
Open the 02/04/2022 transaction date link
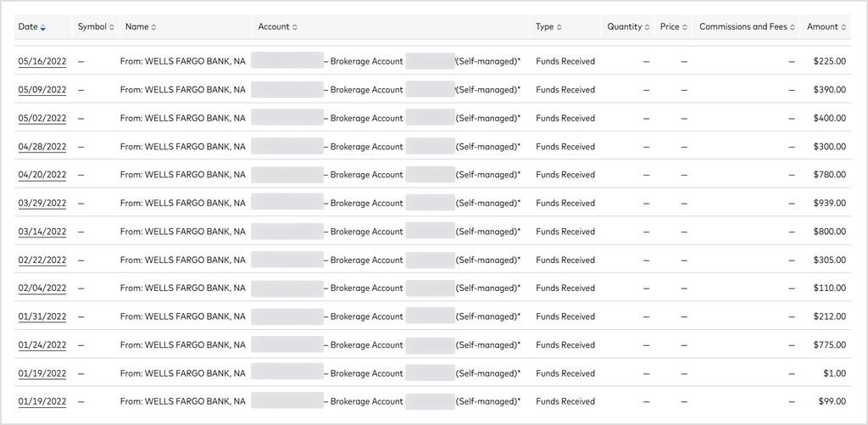(x=42, y=288)
